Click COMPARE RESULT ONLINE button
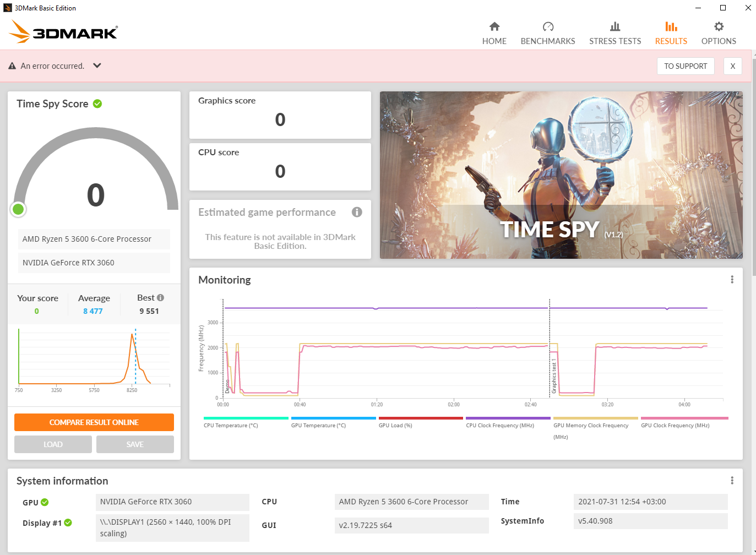Screen dimensions: 756x555 (94, 422)
